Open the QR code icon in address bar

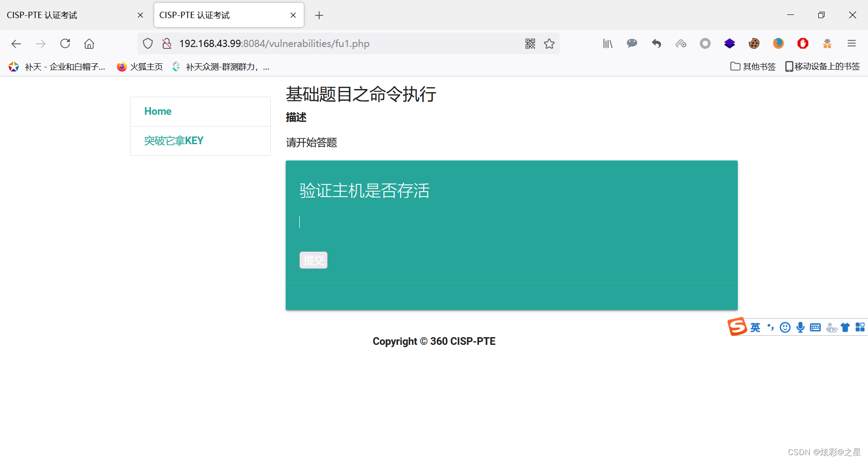(530, 43)
